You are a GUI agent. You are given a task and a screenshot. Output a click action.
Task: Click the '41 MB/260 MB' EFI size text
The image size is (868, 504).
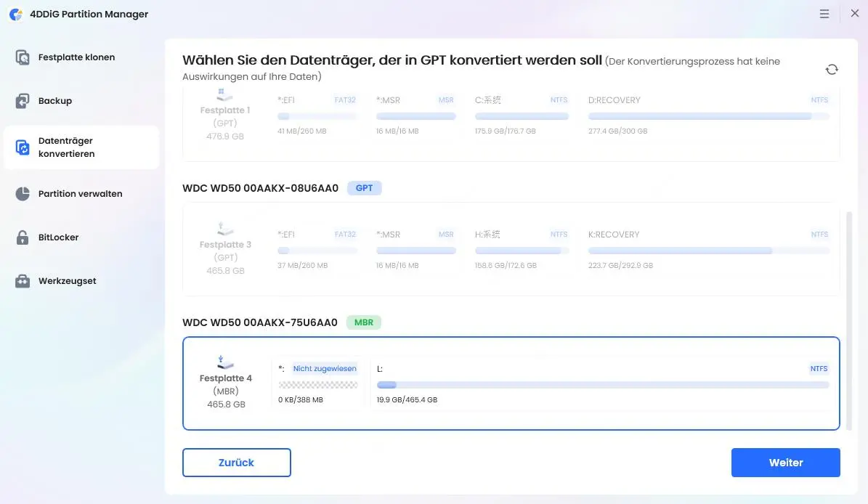tap(301, 131)
